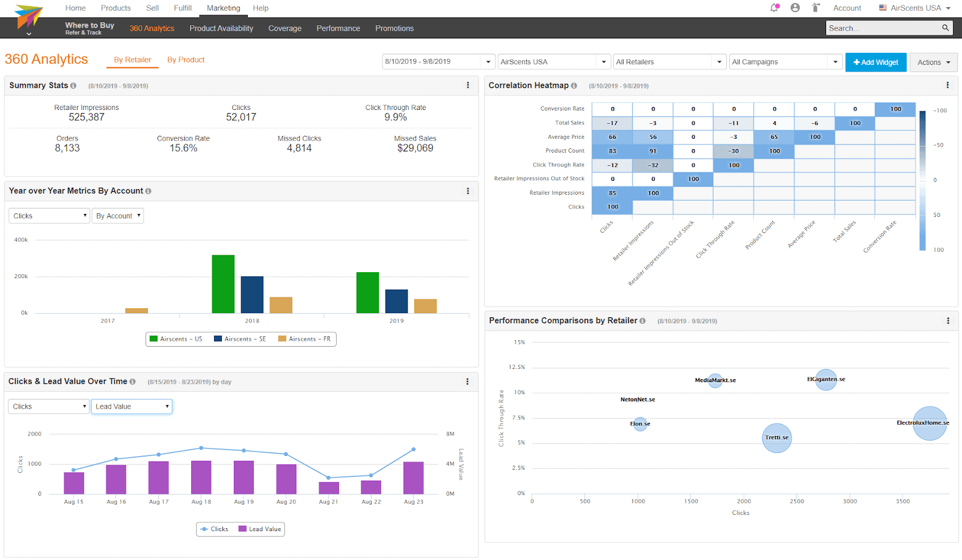
Task: Open the Summary Stats info tooltip icon
Action: pyautogui.click(x=73, y=85)
